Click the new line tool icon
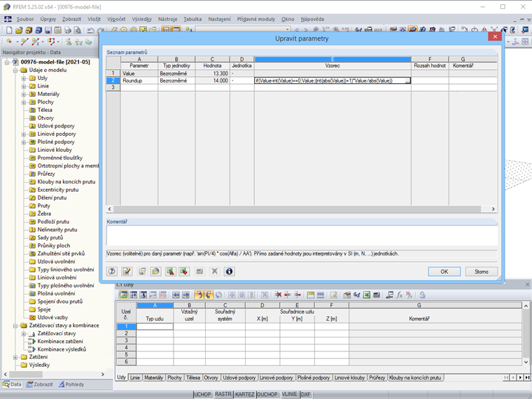This screenshot has width=532, height=399. pos(24,42)
